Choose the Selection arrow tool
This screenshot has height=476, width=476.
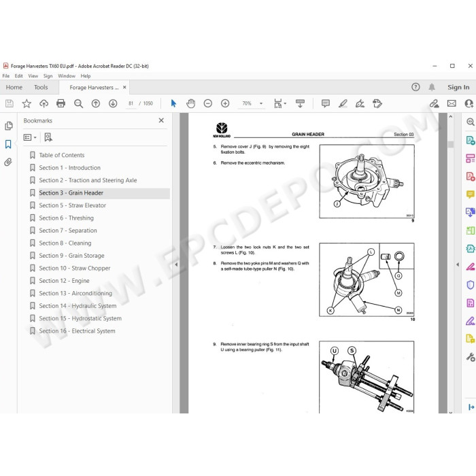[173, 103]
